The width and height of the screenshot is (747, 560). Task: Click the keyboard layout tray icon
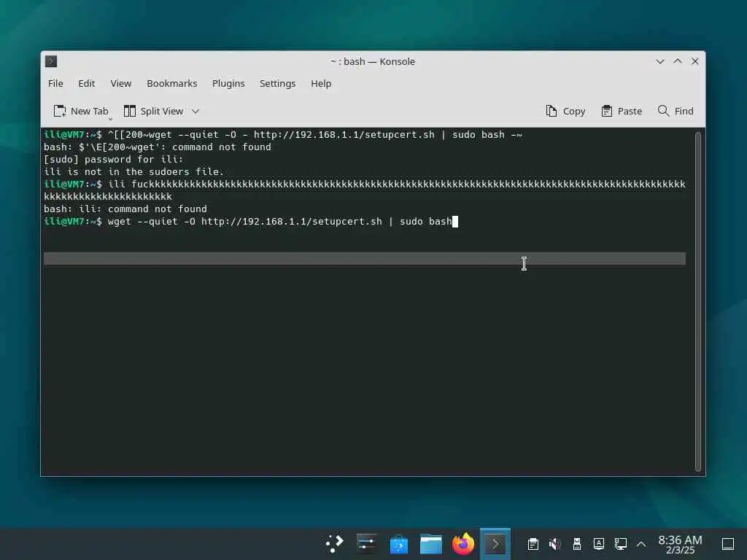click(599, 544)
